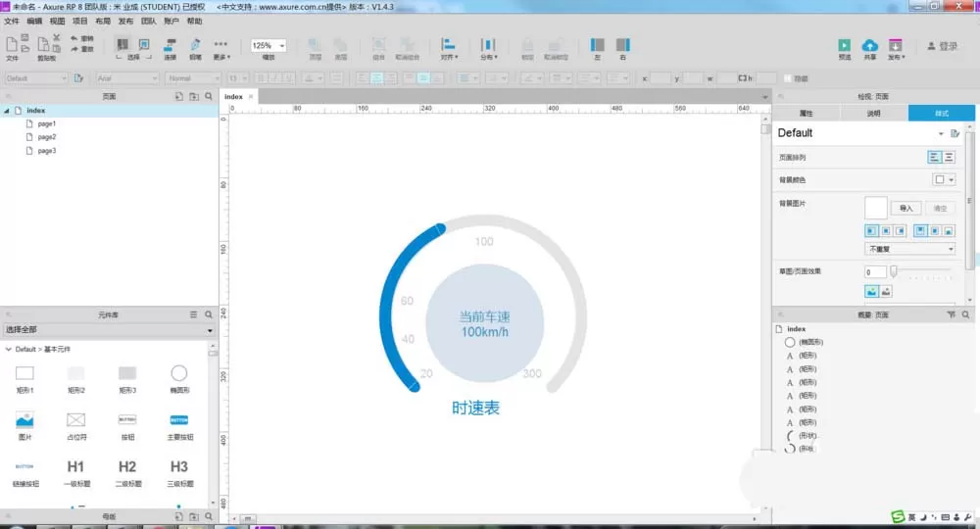Select page3 in the Pages tree
The image size is (980, 529).
click(47, 151)
